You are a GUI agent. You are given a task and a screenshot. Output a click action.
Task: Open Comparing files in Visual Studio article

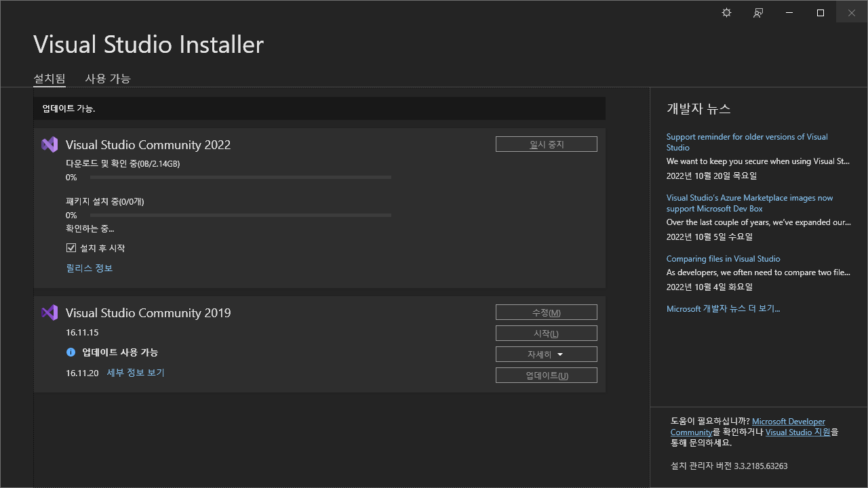[723, 259]
